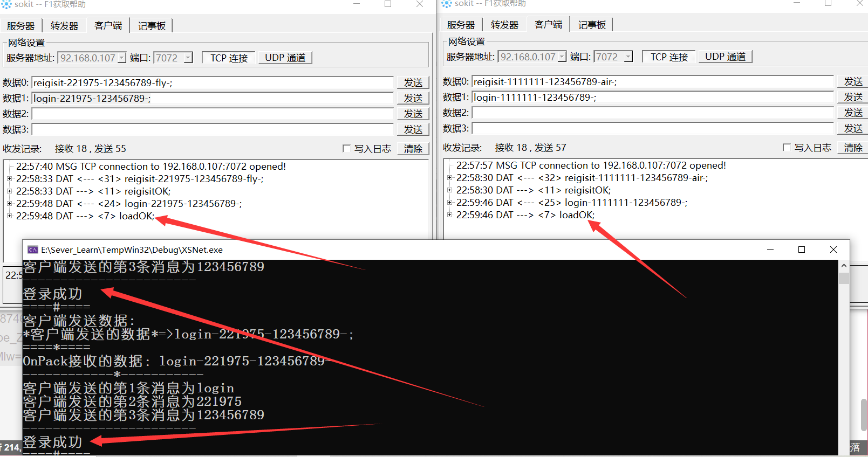
Task: Focus the empty 数据3 field in right window
Action: (x=653, y=128)
